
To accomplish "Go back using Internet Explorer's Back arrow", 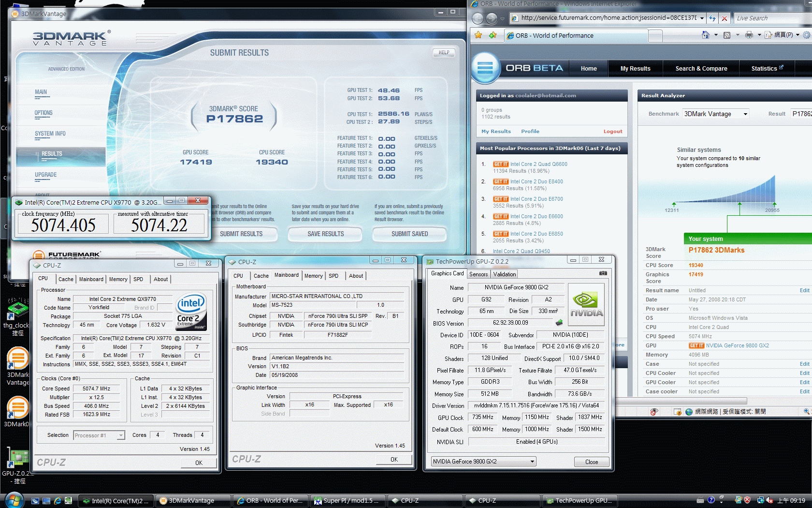I will 478,18.
